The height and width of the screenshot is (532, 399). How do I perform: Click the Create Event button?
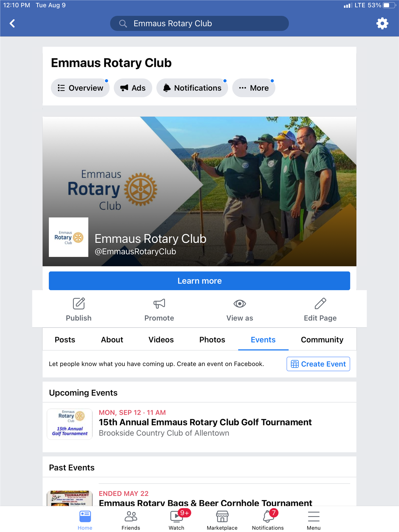(318, 364)
